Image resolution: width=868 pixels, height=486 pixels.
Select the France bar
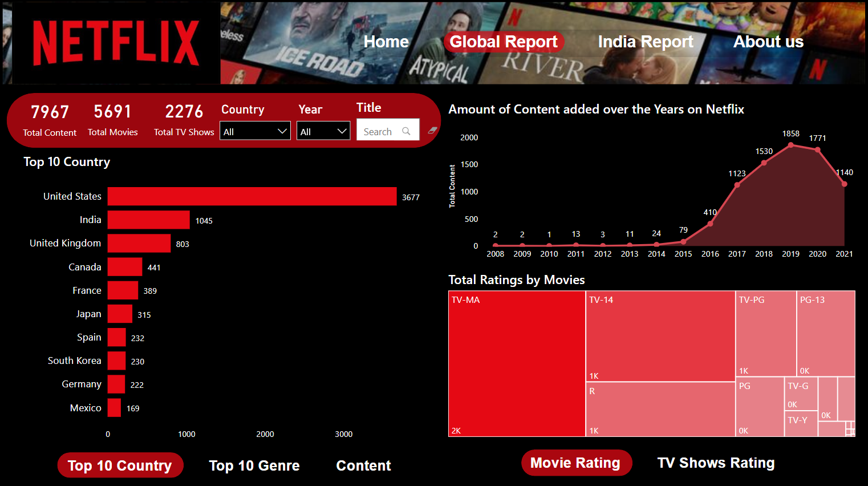pos(123,290)
